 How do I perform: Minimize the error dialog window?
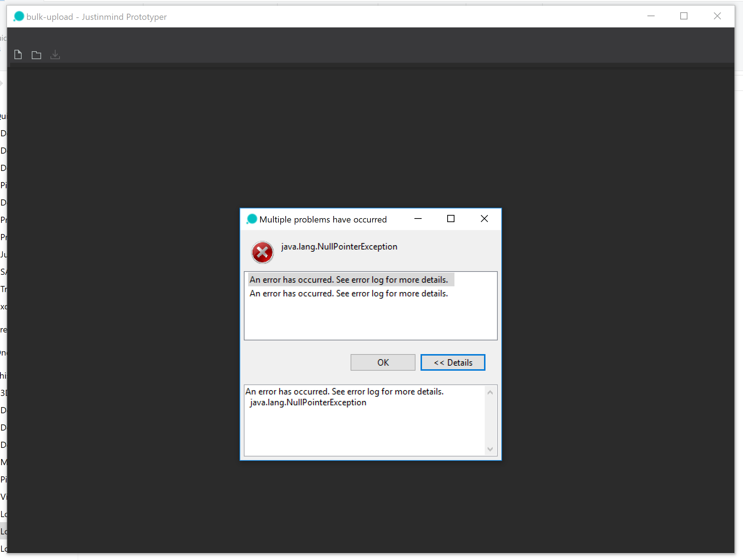point(418,219)
